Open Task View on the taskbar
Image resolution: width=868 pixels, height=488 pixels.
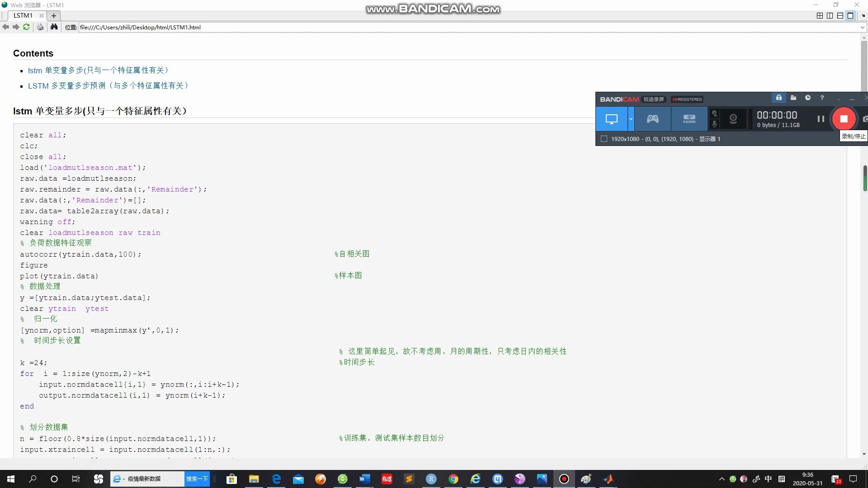[76, 479]
